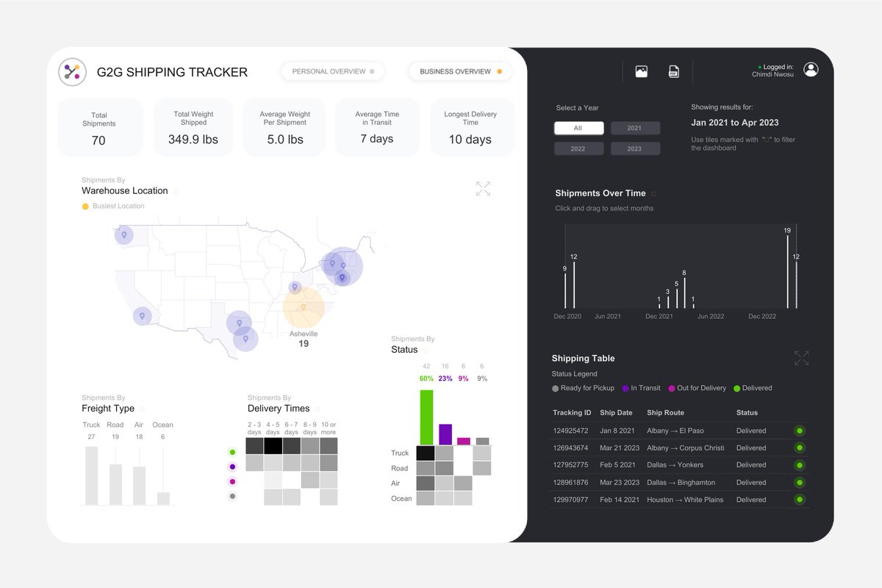Viewport: 882px width, 588px height.
Task: Click green status circle beside Delivery Times grid
Action: coord(232,452)
